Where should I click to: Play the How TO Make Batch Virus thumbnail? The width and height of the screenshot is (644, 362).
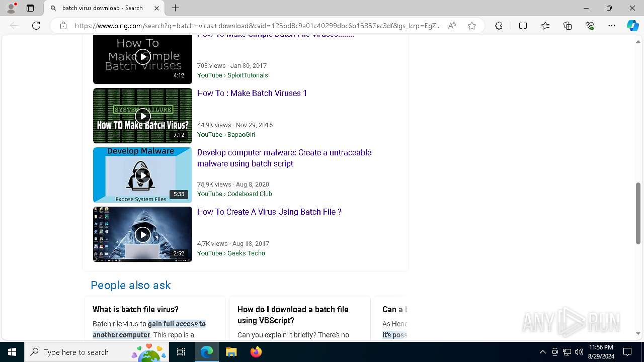point(142,116)
